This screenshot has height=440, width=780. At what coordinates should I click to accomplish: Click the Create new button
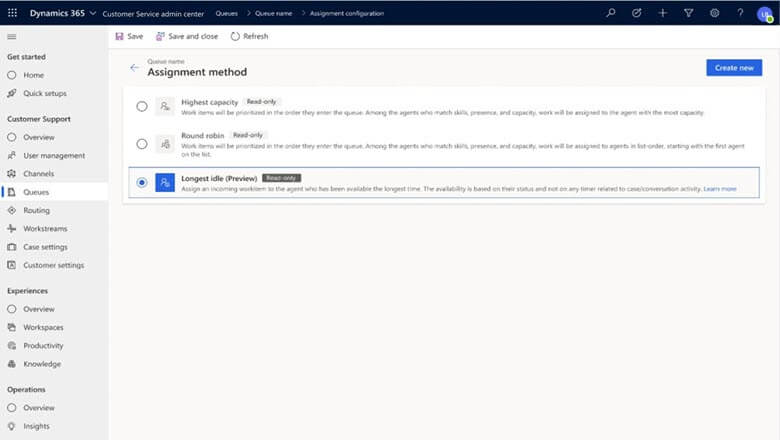734,68
